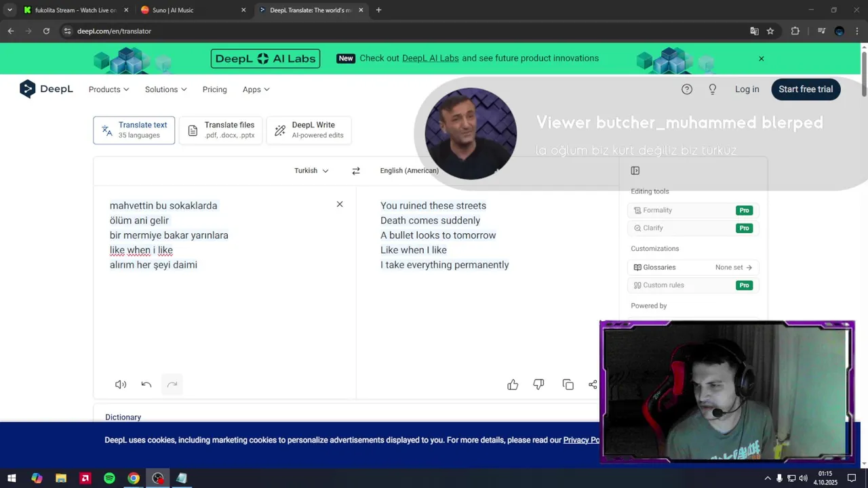868x488 pixels.
Task: Open Chrome extensions puzzle icon
Action: tap(795, 31)
